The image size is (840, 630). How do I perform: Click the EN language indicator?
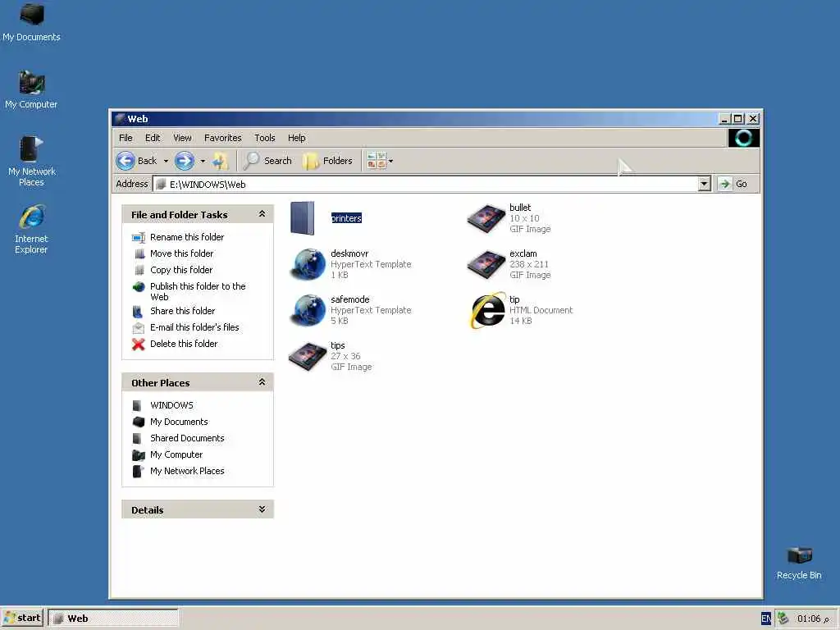[767, 619]
